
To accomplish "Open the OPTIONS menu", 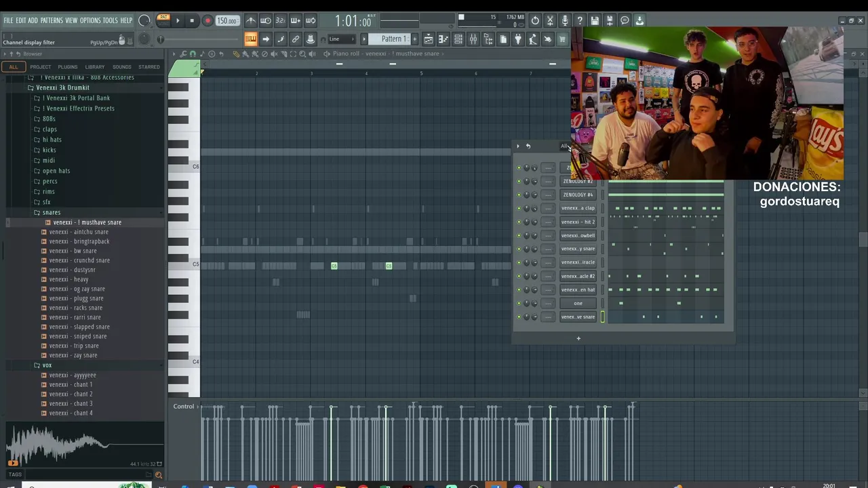I will tap(90, 21).
